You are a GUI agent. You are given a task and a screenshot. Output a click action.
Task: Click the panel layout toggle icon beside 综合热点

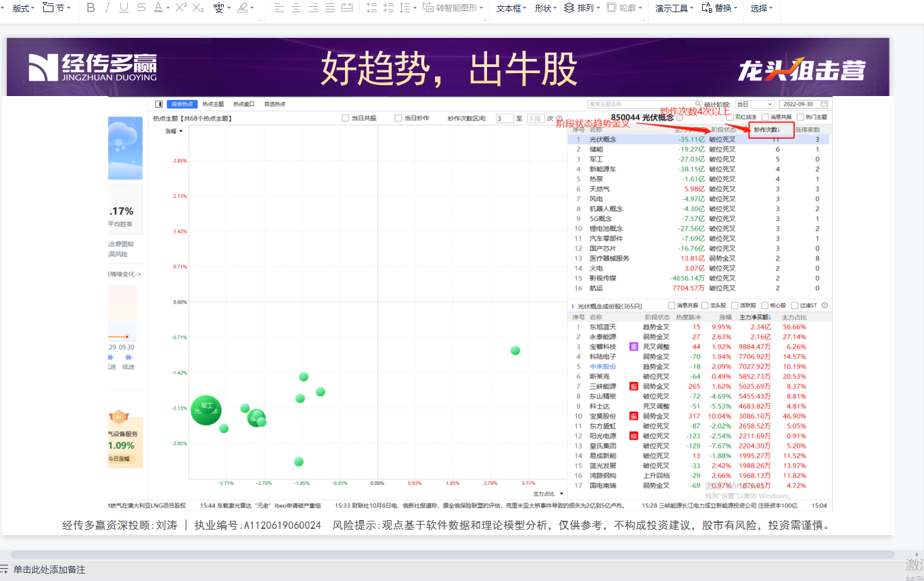(x=159, y=104)
